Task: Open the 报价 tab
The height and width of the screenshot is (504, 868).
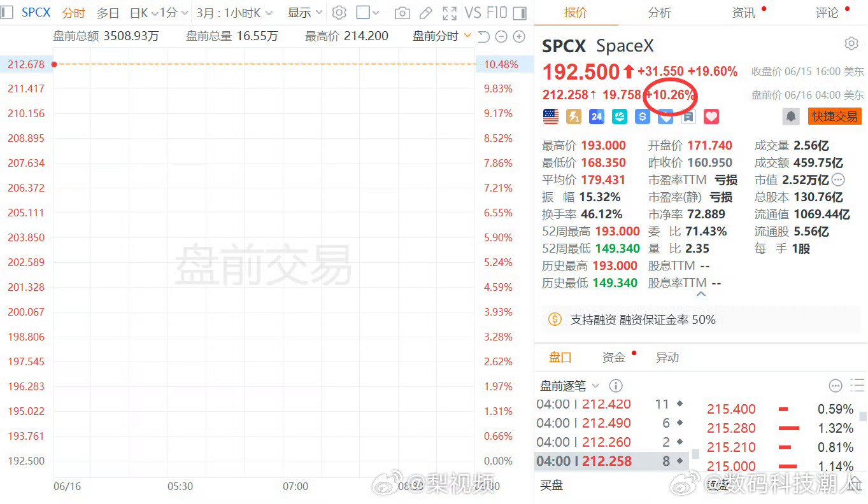Action: (x=576, y=13)
